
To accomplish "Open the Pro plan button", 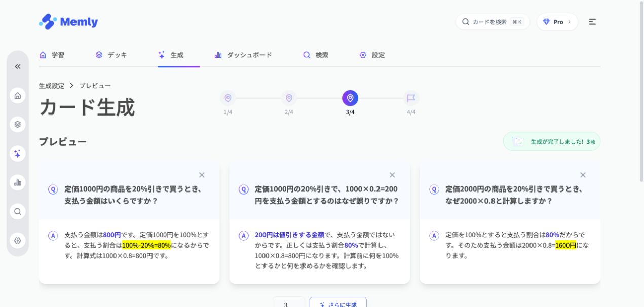I will coord(557,22).
